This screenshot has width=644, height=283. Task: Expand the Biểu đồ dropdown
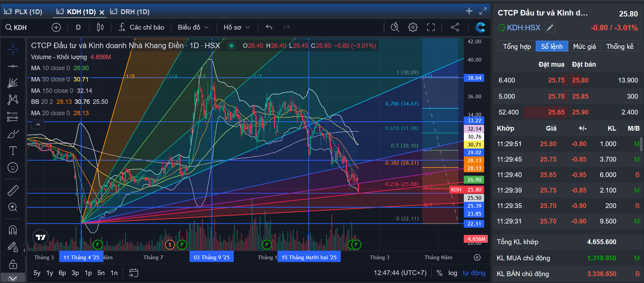[x=193, y=28]
